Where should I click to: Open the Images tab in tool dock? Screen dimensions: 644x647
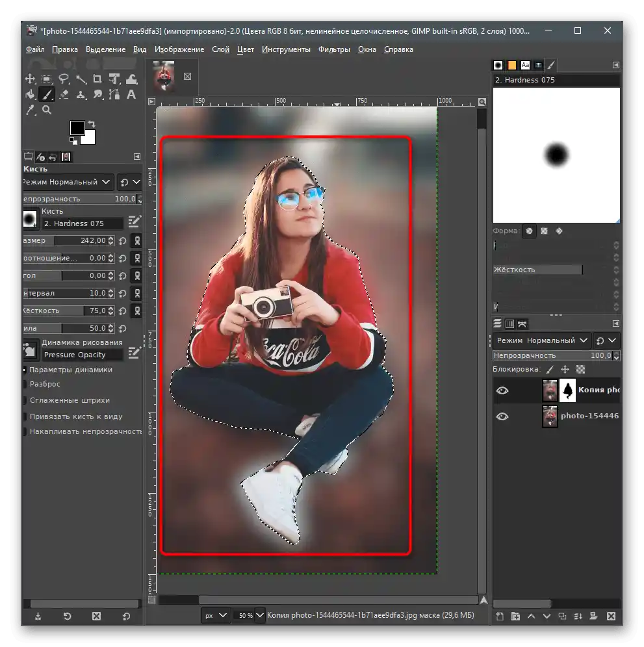(x=66, y=157)
